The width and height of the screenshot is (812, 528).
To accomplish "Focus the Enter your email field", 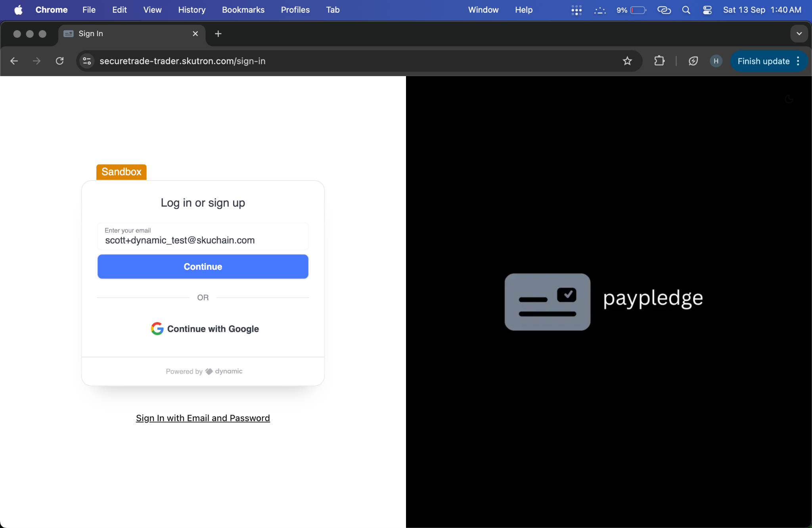I will (x=203, y=236).
